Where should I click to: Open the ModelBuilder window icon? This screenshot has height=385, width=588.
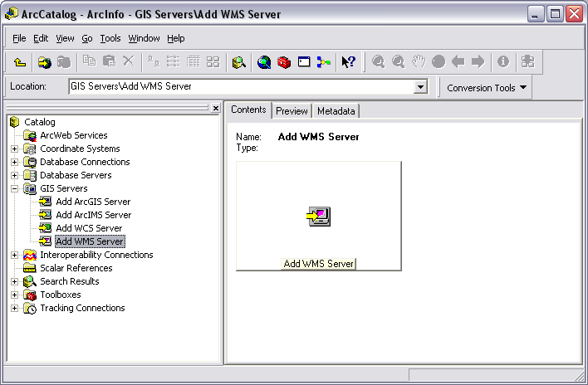(324, 61)
